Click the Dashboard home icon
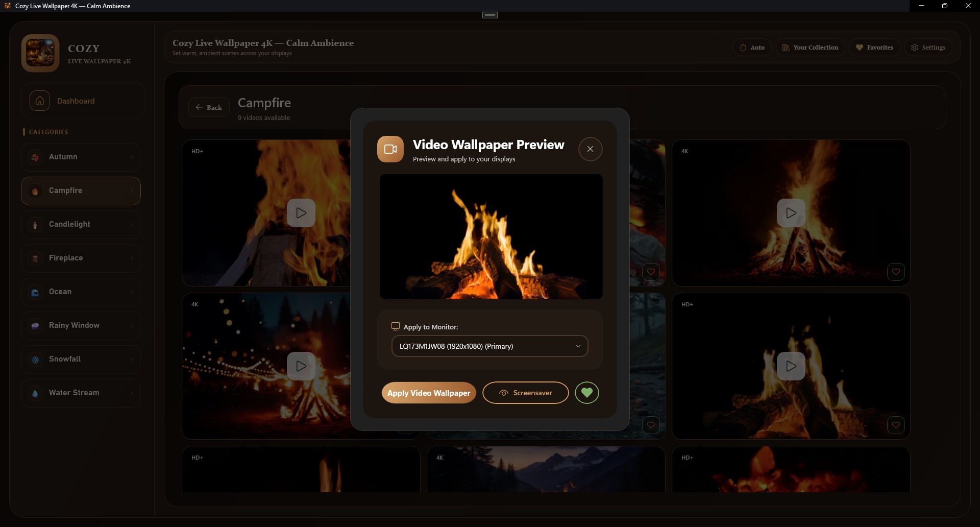Image resolution: width=980 pixels, height=527 pixels. tap(40, 101)
